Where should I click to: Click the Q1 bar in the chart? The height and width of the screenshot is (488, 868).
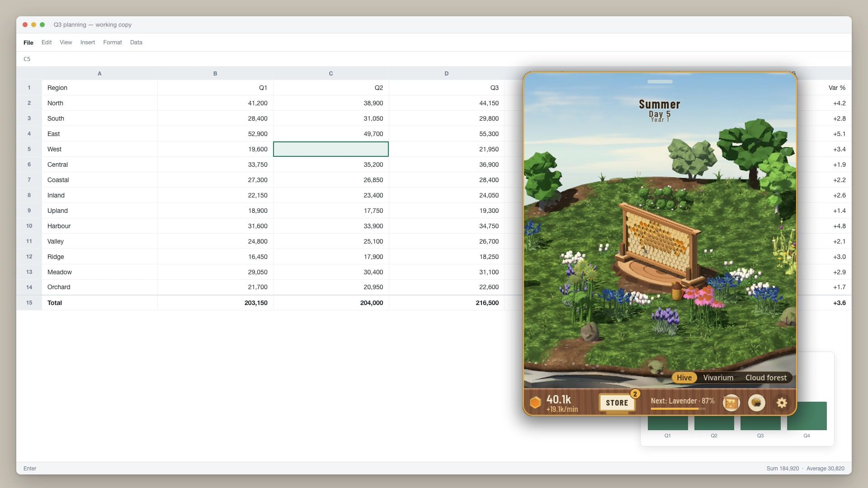pos(668,422)
